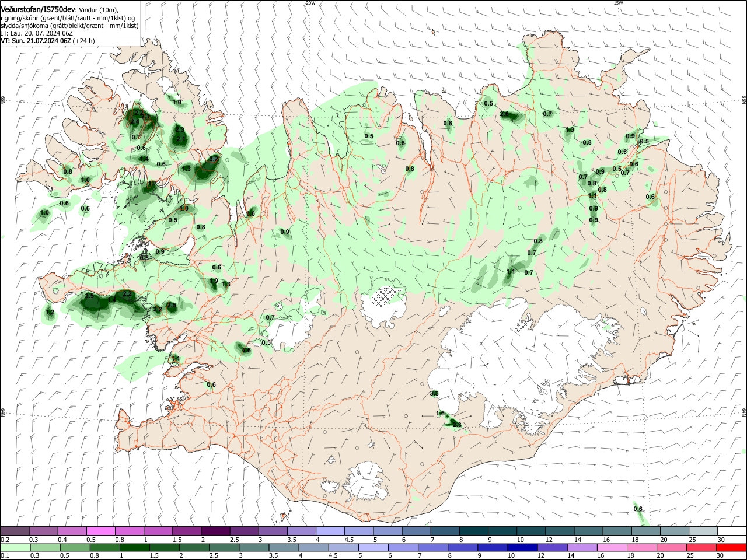Click the IT: Lau. 20. 07. 2024 06Z line
The height and width of the screenshot is (560, 747).
tap(37, 34)
